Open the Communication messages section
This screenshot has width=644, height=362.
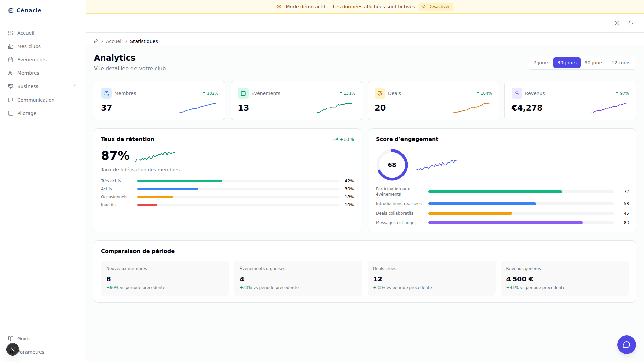36,100
